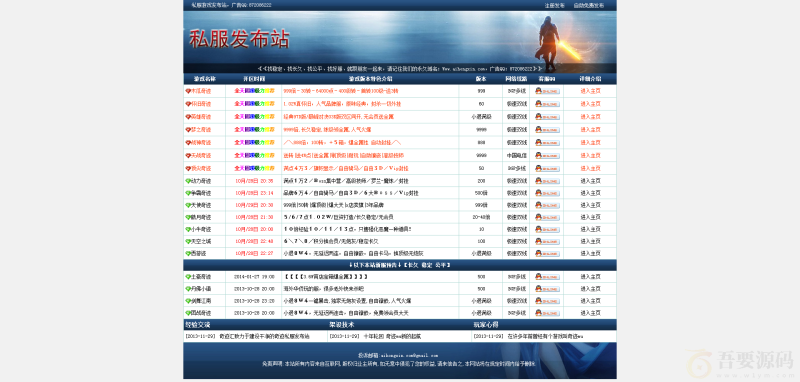
Task: Open the 自助免费发布 link in top bar
Action: point(588,6)
